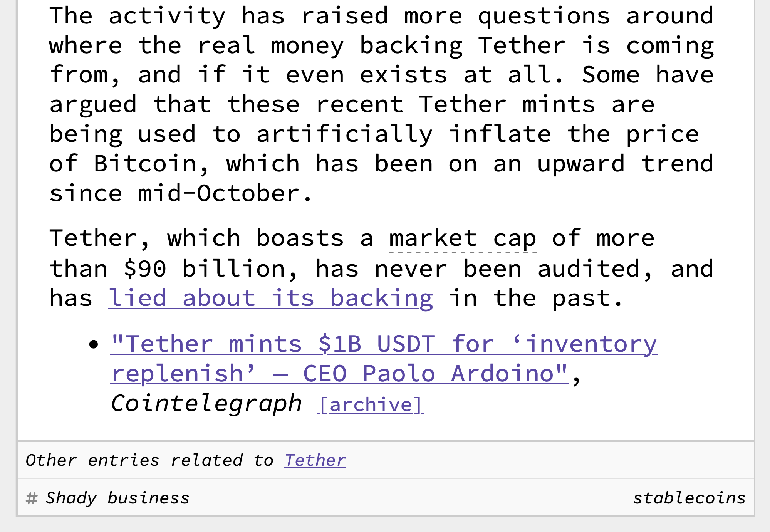
Task: Select the Shady business theme tag
Action: pos(118,498)
